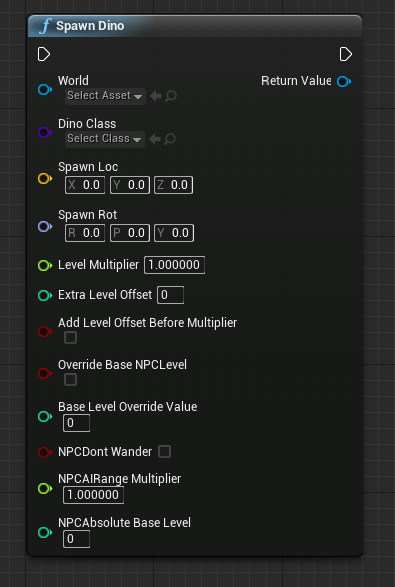
Task: Click the Spawn Loc X value field
Action: pos(85,185)
